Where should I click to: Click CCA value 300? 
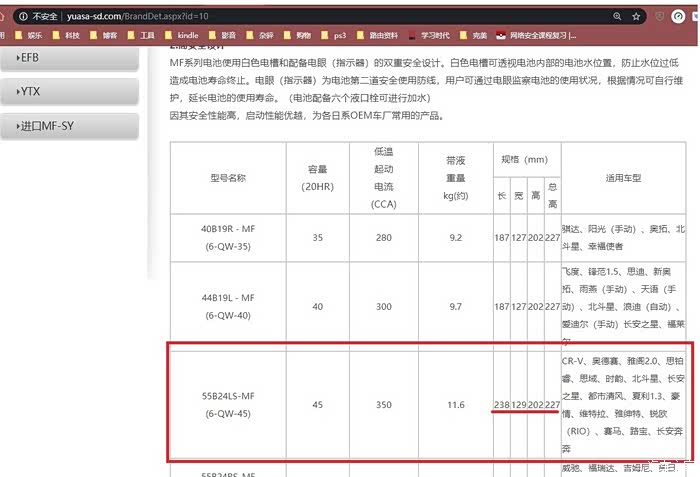pyautogui.click(x=383, y=307)
